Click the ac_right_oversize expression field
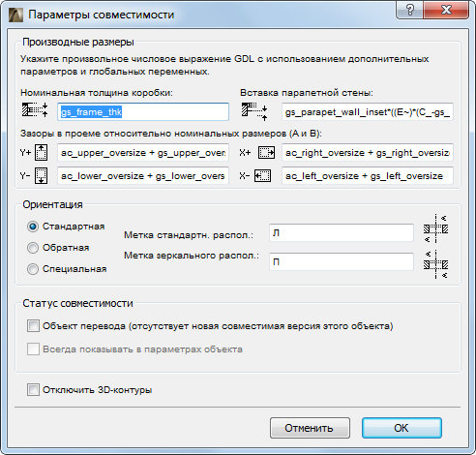 368,152
